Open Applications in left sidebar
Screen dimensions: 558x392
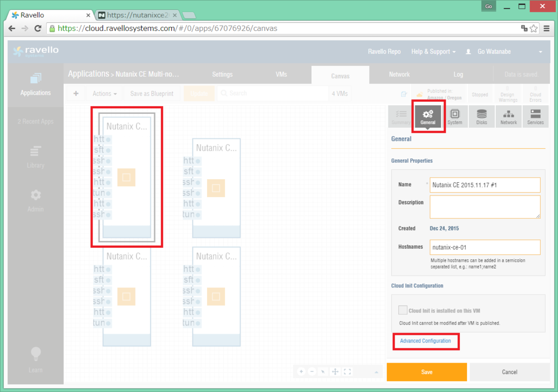tap(35, 85)
